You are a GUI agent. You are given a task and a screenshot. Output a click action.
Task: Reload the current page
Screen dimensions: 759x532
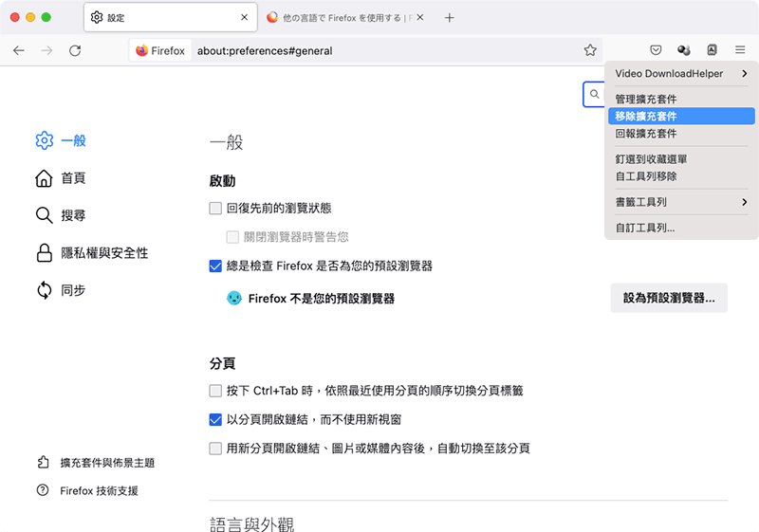[75, 50]
